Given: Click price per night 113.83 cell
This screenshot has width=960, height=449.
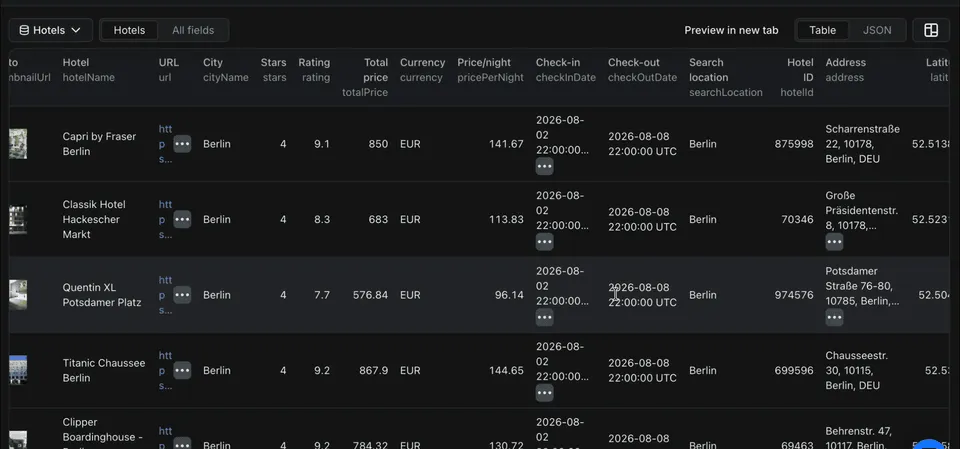Looking at the screenshot, I should 506,219.
